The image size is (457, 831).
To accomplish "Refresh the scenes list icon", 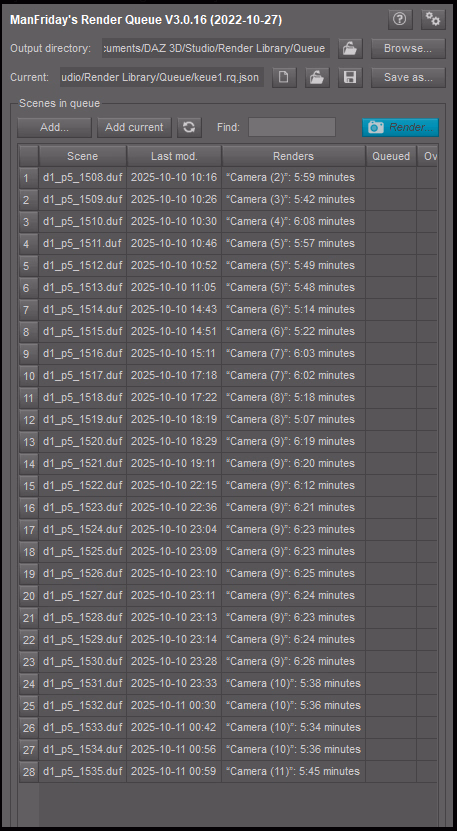I will point(189,127).
